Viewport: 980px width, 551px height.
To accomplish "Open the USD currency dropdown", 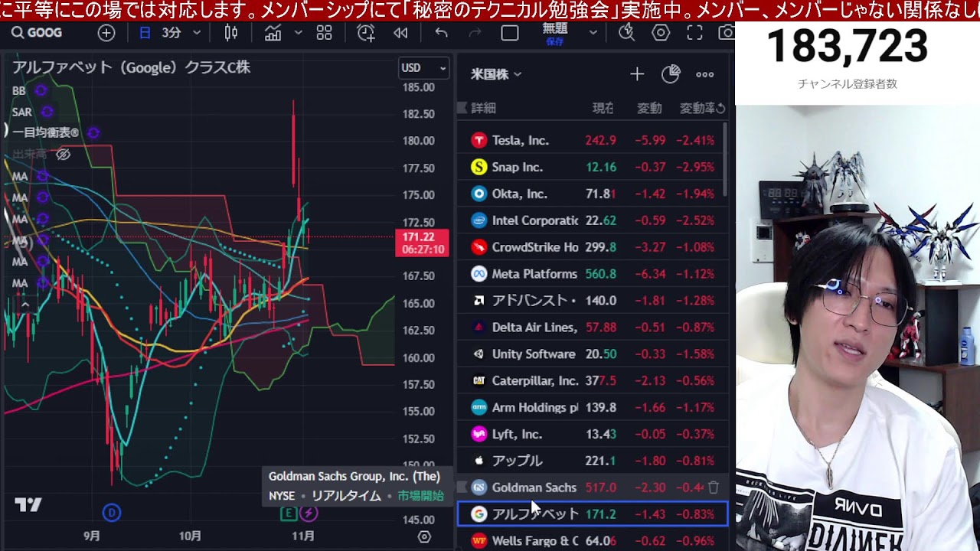I will [423, 68].
